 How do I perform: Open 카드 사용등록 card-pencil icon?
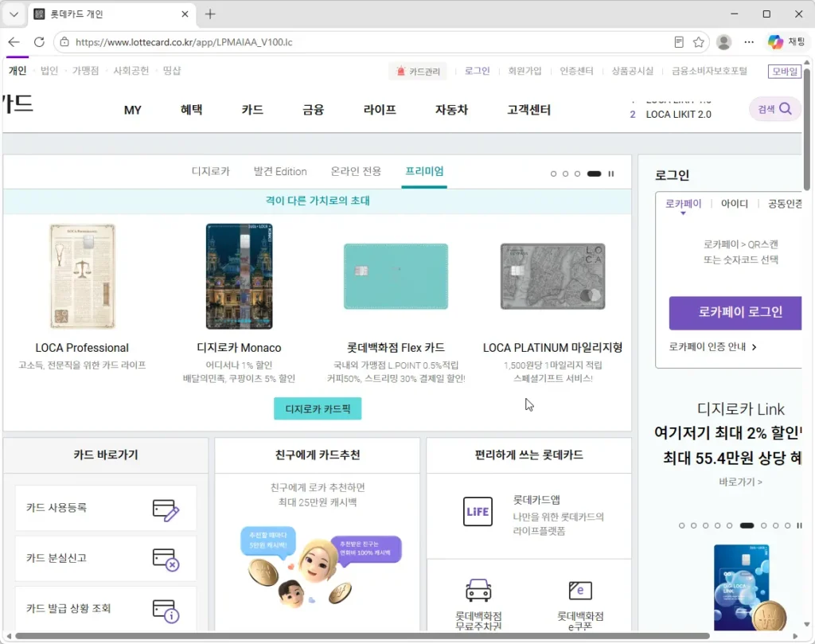166,510
